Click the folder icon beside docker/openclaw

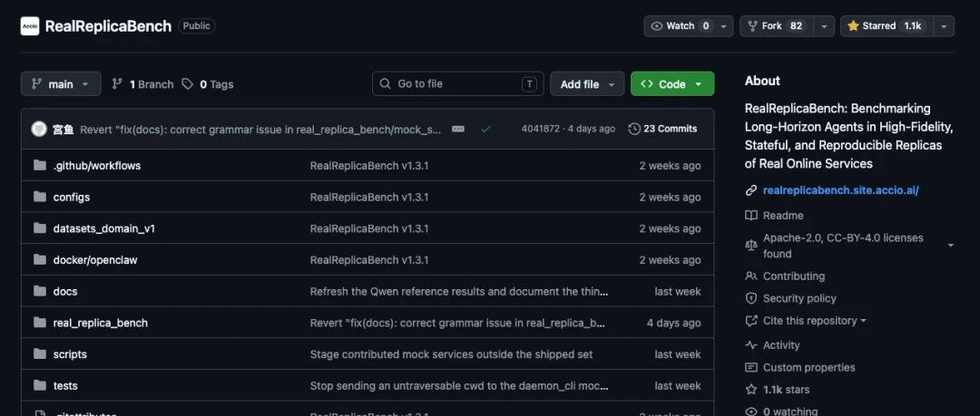[40, 259]
